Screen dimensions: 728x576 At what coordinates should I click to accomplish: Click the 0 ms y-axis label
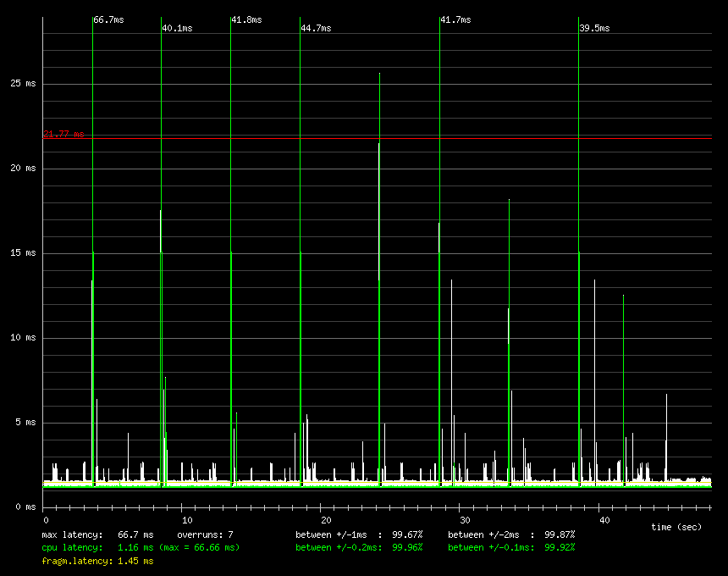click(25, 507)
